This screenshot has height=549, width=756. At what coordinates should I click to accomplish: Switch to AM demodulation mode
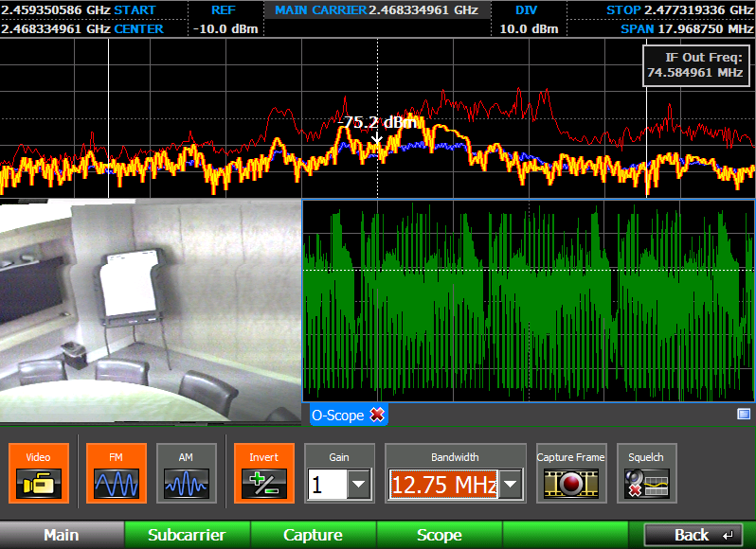click(186, 473)
